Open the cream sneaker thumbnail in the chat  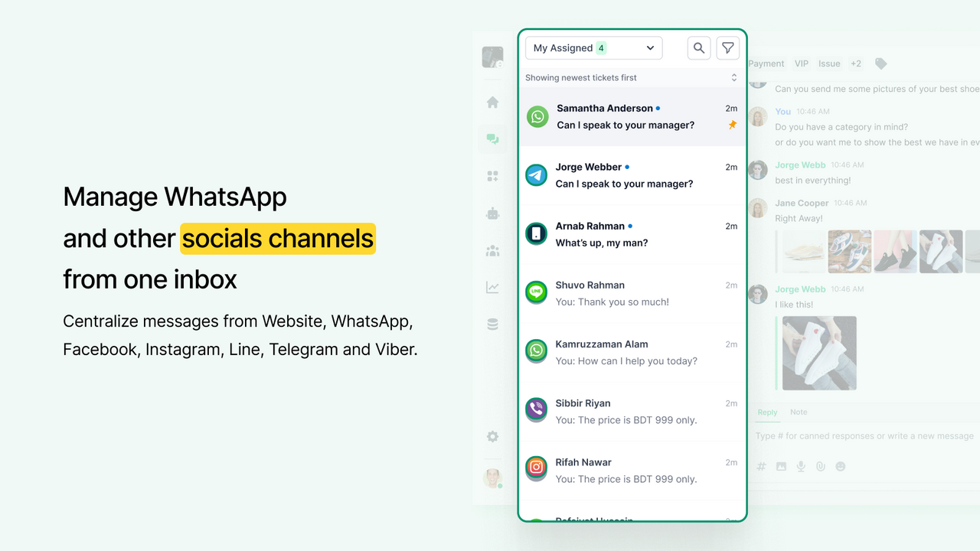click(x=804, y=252)
